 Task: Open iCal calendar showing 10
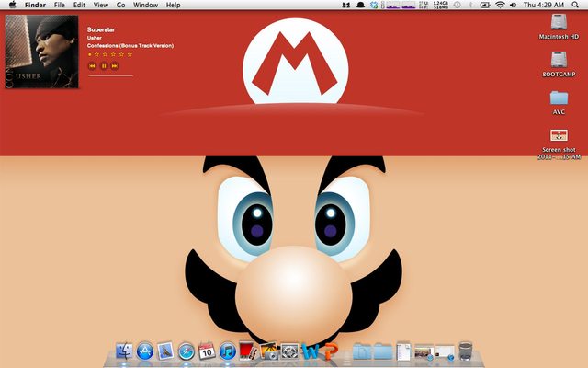tap(207, 351)
